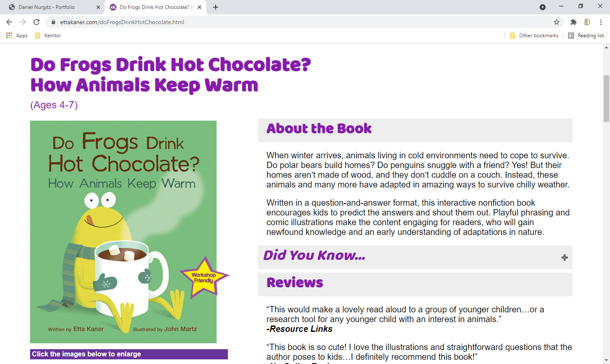The image size is (610, 364).
Task: Close the Daniel Nurgitz - Portfolio tab
Action: pyautogui.click(x=98, y=7)
